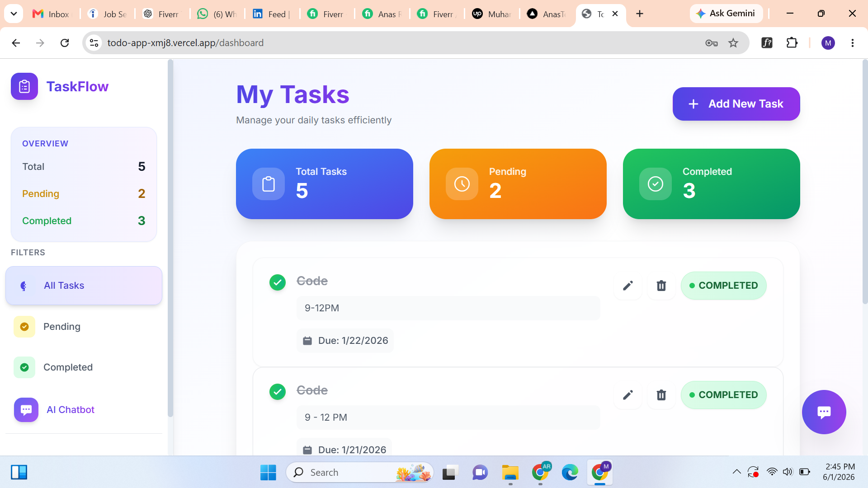Screen dimensions: 868x488
Task: Edit the 9 - 12 PM Code task
Action: (x=628, y=395)
